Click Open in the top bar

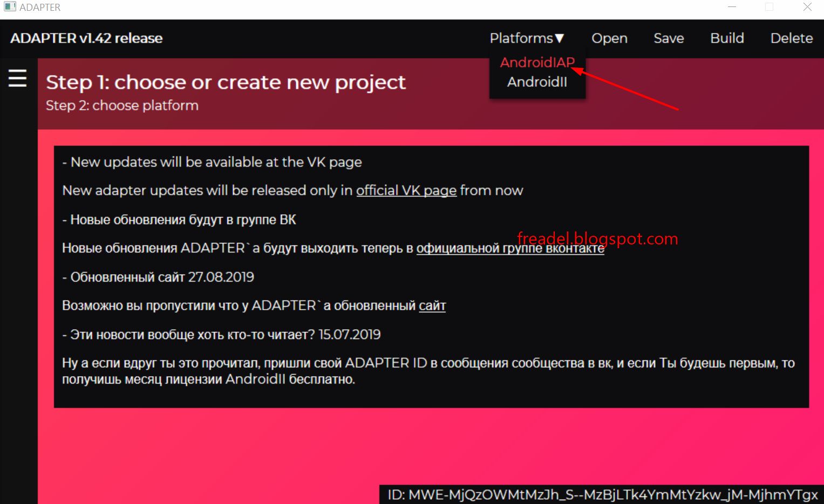[609, 38]
